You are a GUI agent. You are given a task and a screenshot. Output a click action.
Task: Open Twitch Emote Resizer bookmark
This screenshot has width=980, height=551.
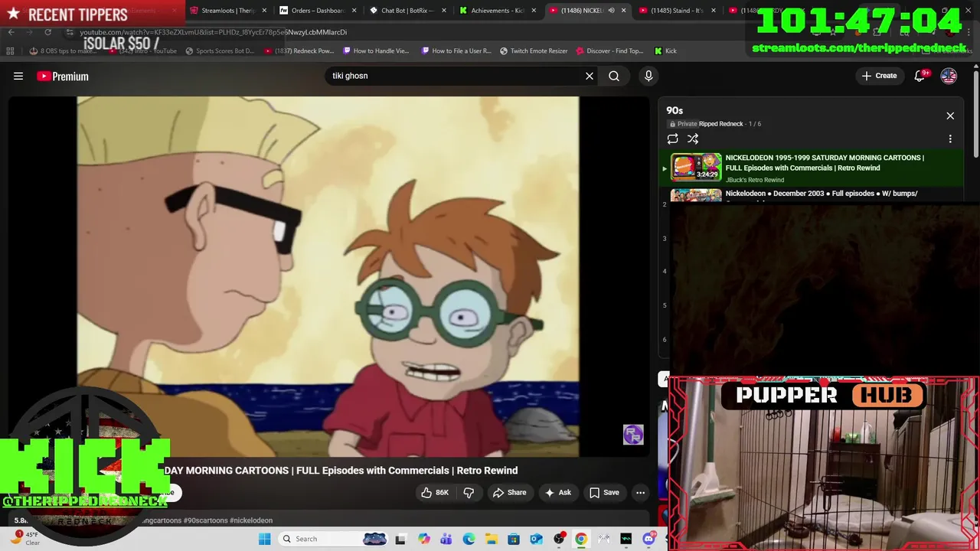point(534,51)
